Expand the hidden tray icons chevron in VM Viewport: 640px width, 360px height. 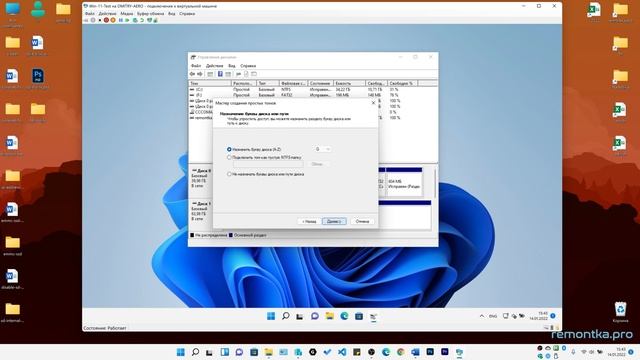click(x=482, y=316)
